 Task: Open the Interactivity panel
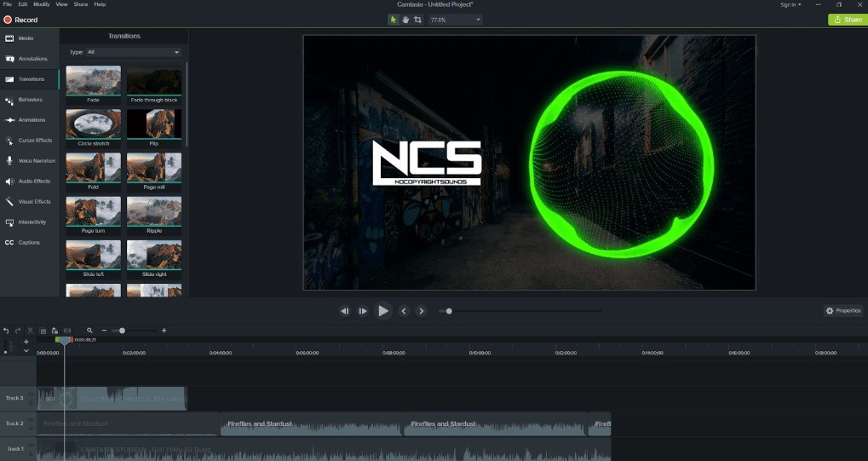click(29, 222)
